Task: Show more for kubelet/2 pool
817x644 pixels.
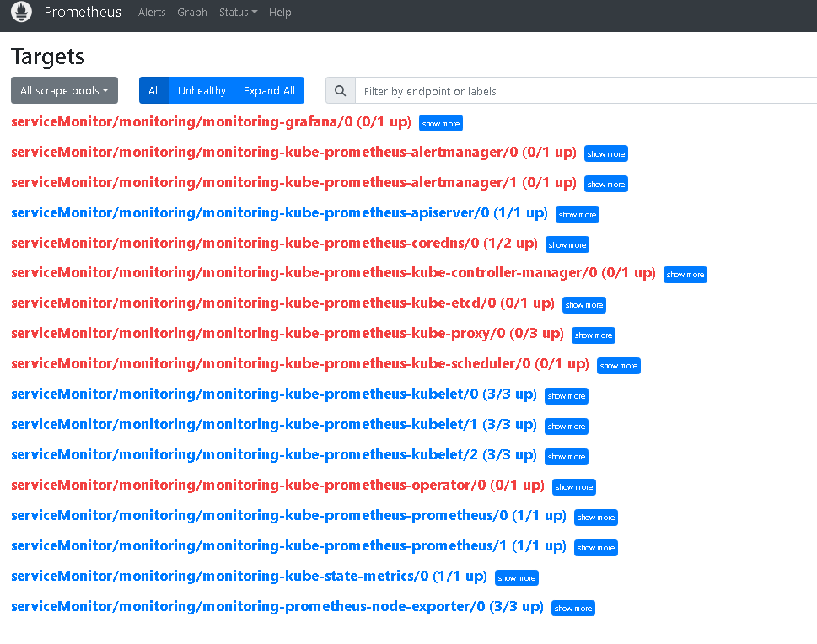Action: [567, 456]
